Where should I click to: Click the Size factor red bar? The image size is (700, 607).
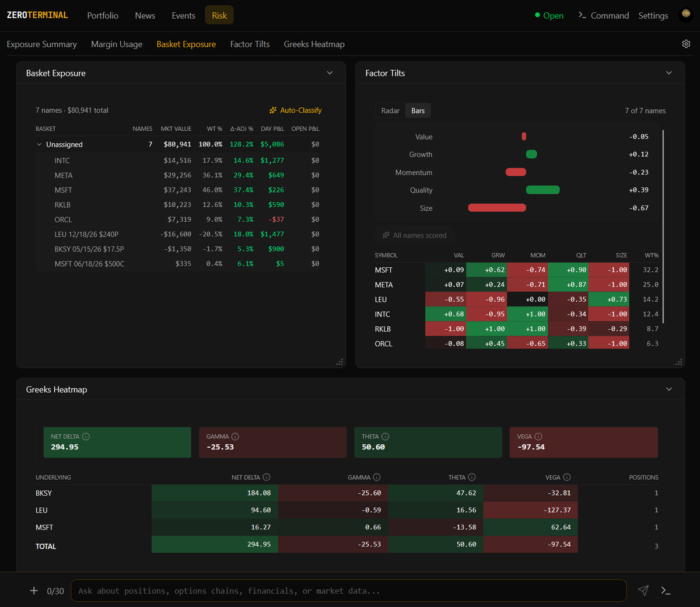497,208
